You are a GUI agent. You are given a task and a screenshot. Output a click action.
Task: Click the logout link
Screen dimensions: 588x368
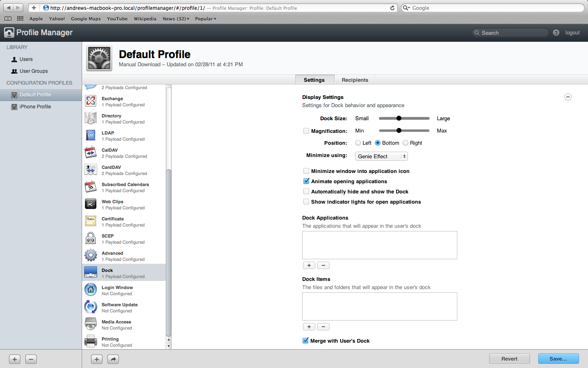[572, 33]
